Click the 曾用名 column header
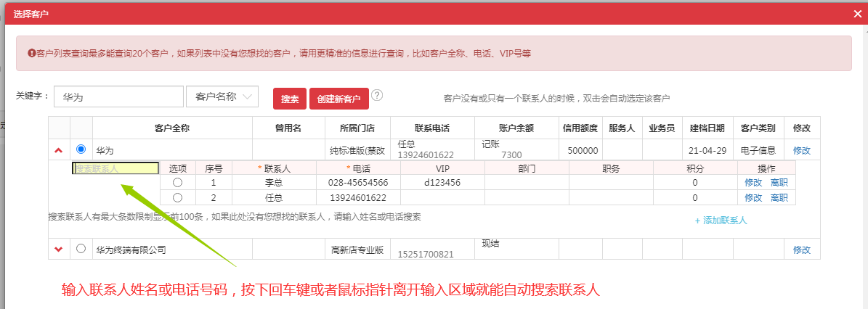Viewport: 868px width, 309px height. (288, 128)
